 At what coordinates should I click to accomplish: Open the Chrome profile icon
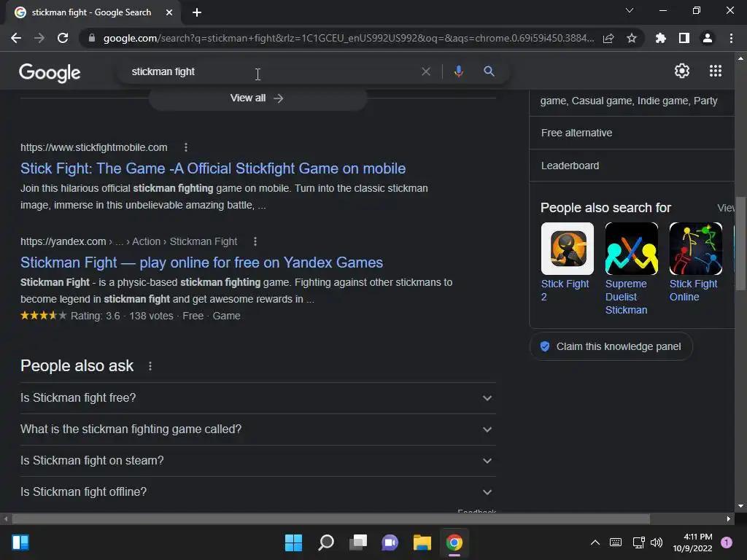(x=708, y=38)
